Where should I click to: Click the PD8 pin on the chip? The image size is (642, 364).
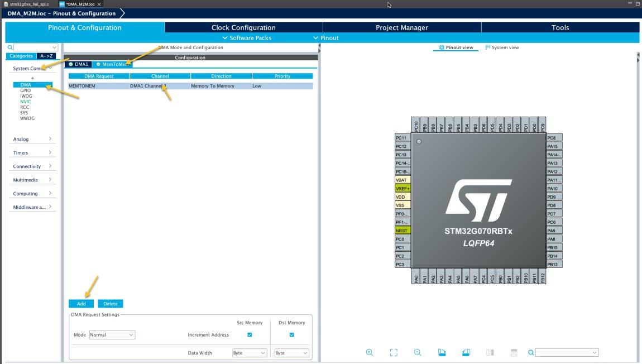click(554, 205)
